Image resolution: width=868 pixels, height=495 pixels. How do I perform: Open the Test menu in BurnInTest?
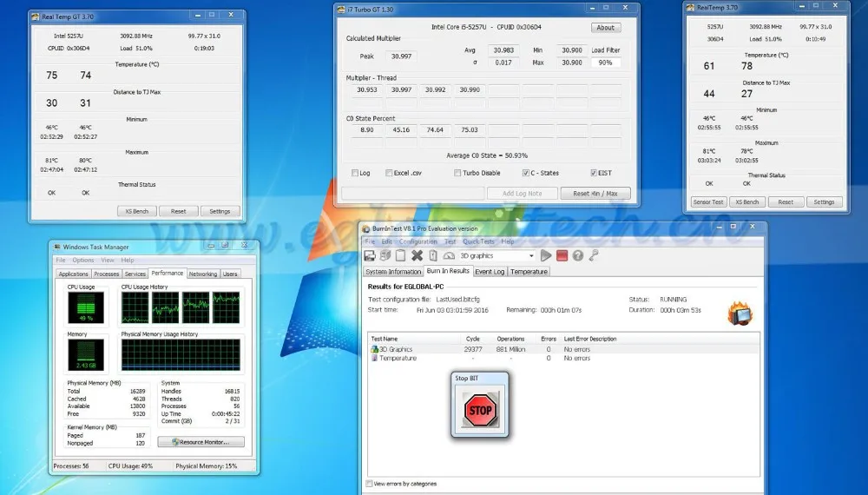coord(450,241)
